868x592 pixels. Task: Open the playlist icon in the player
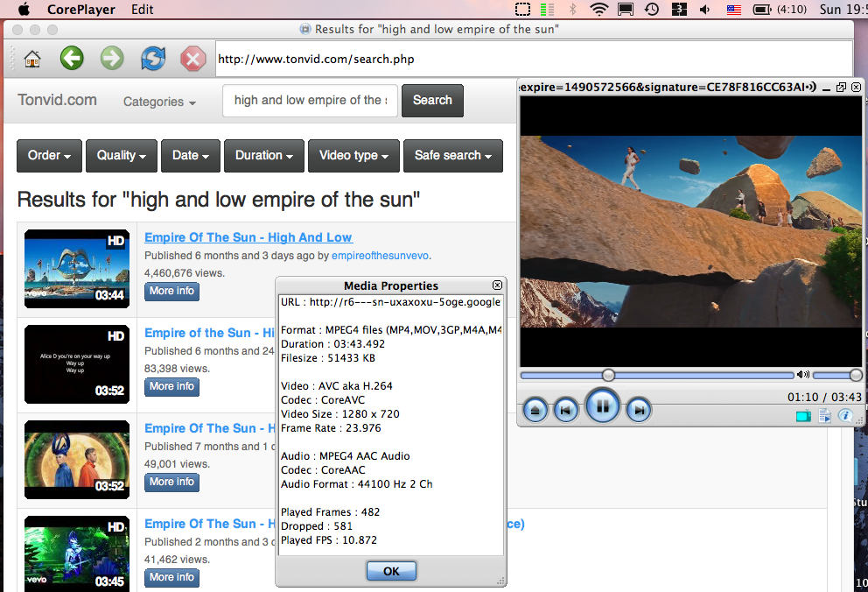[825, 415]
